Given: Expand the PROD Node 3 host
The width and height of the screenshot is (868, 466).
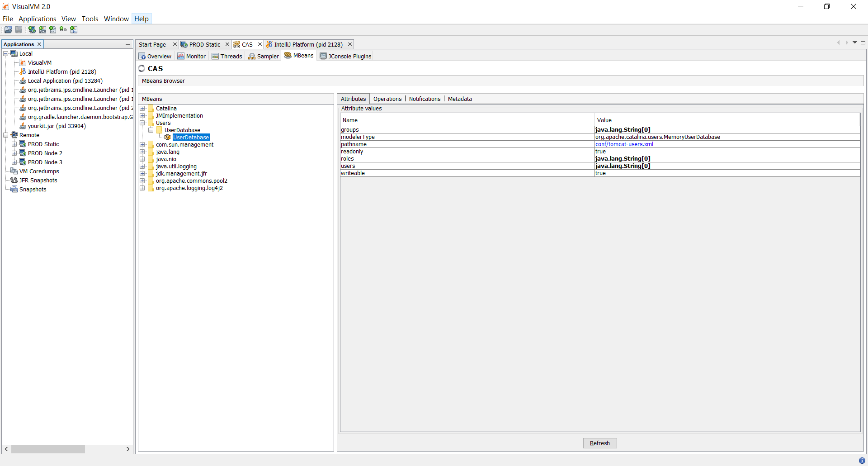Looking at the screenshot, I should [14, 162].
